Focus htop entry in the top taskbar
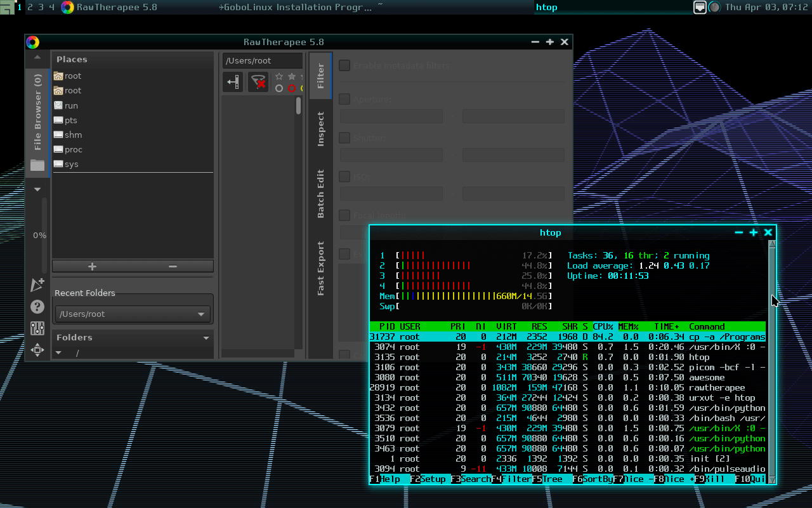Screen dimensions: 812x508 tap(546, 7)
